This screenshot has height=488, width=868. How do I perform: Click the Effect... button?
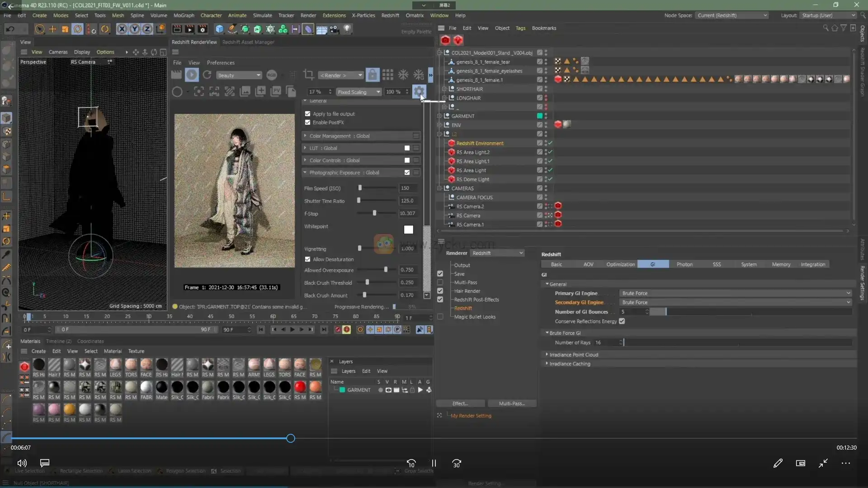coord(460,404)
